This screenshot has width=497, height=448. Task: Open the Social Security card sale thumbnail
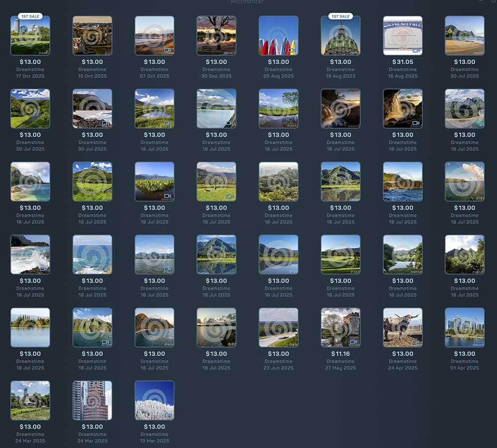pyautogui.click(x=403, y=35)
